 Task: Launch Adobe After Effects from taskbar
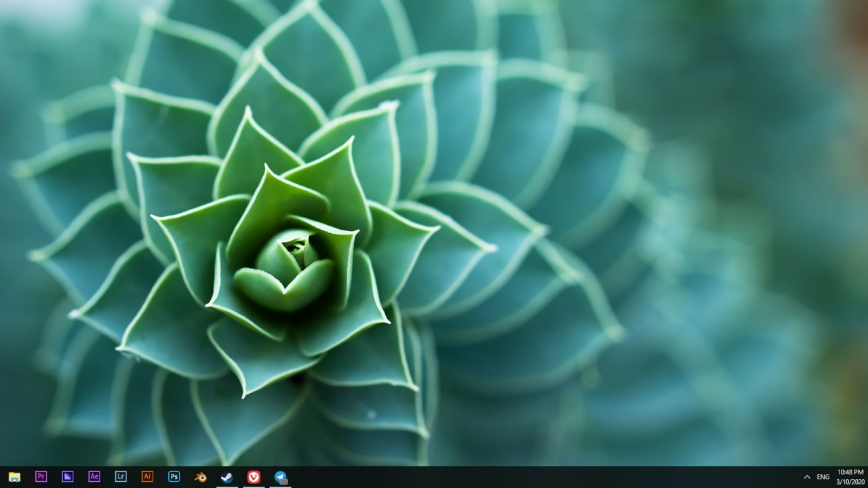tap(94, 476)
